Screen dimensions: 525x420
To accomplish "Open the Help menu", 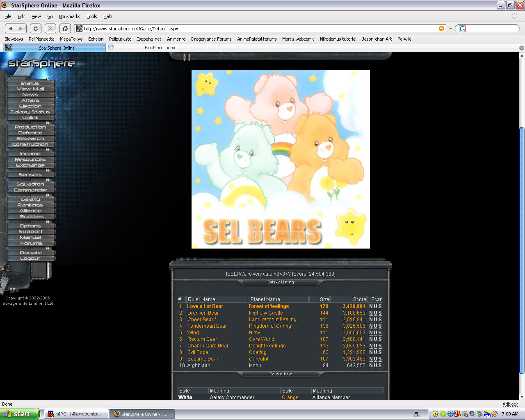I will pos(107,16).
